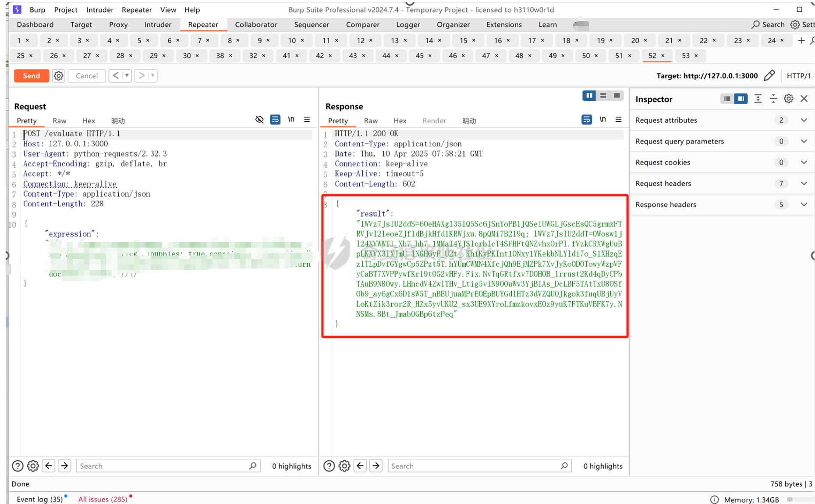
Task: Switch to the Extensions tab
Action: tap(504, 25)
